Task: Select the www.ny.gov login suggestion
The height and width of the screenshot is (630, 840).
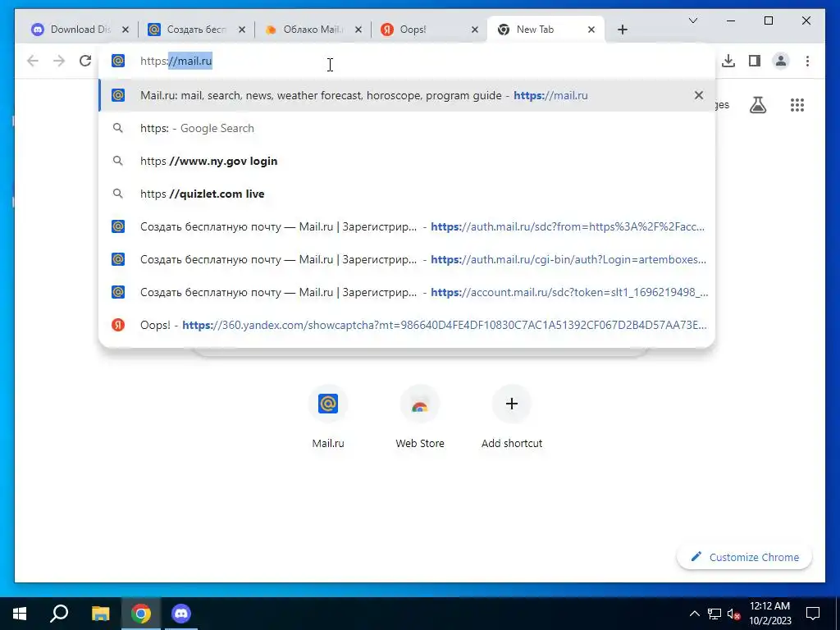Action: pos(407,161)
